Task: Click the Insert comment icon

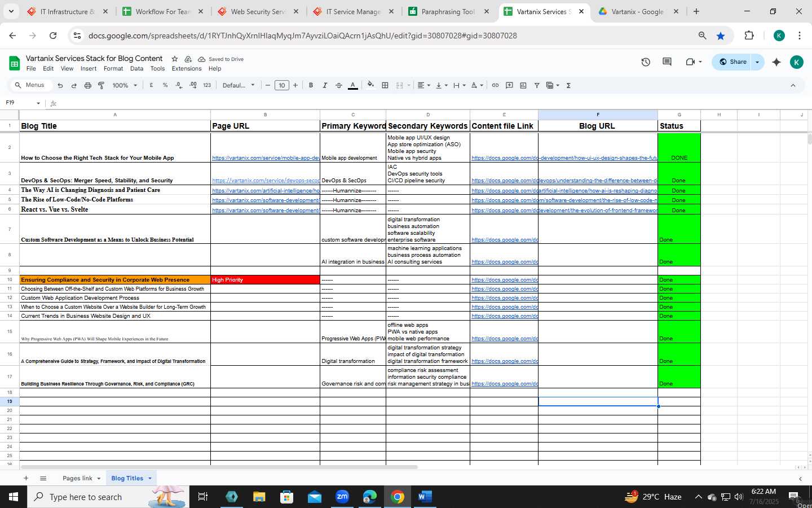Action: [509, 85]
